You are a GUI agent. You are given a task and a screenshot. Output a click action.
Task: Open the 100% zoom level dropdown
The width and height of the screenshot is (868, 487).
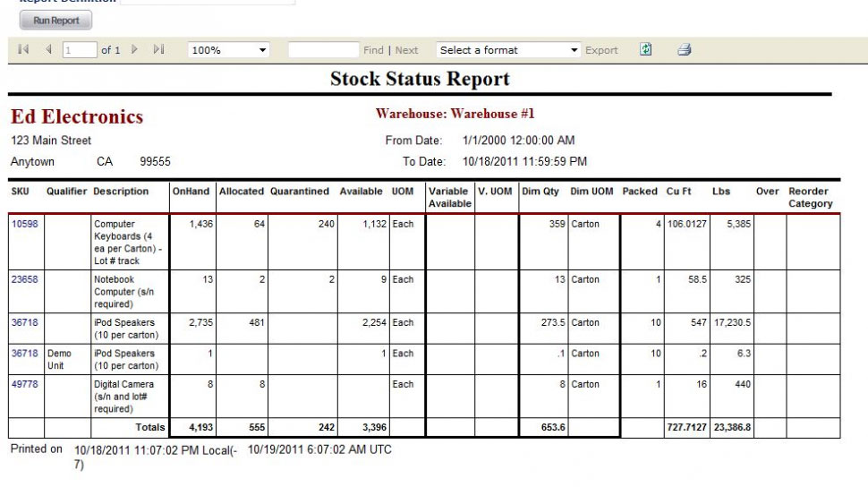pos(230,51)
